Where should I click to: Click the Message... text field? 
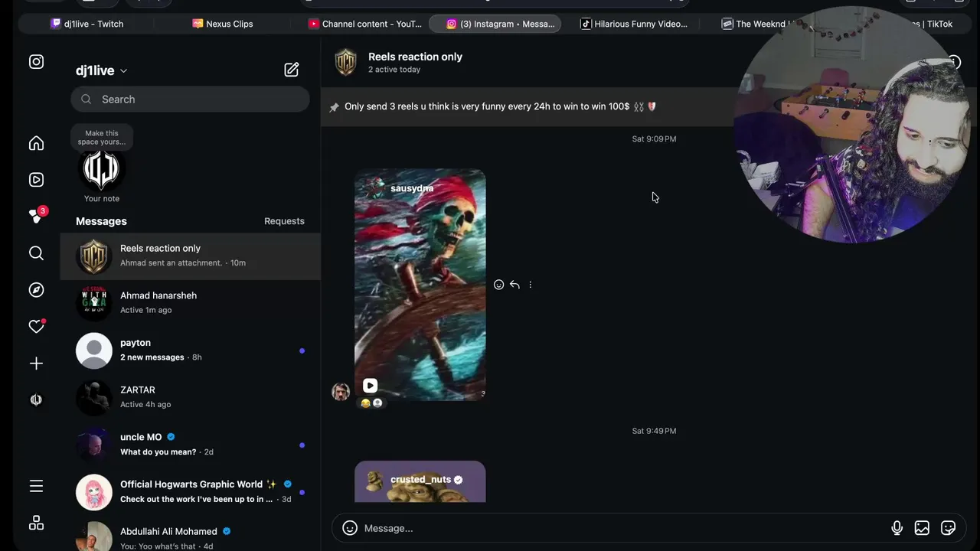(624, 528)
